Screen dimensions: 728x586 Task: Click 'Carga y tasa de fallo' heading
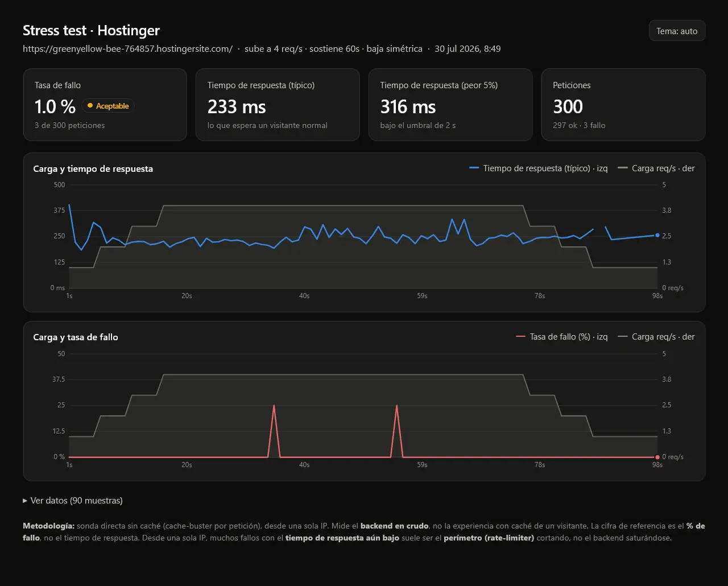[x=76, y=337]
